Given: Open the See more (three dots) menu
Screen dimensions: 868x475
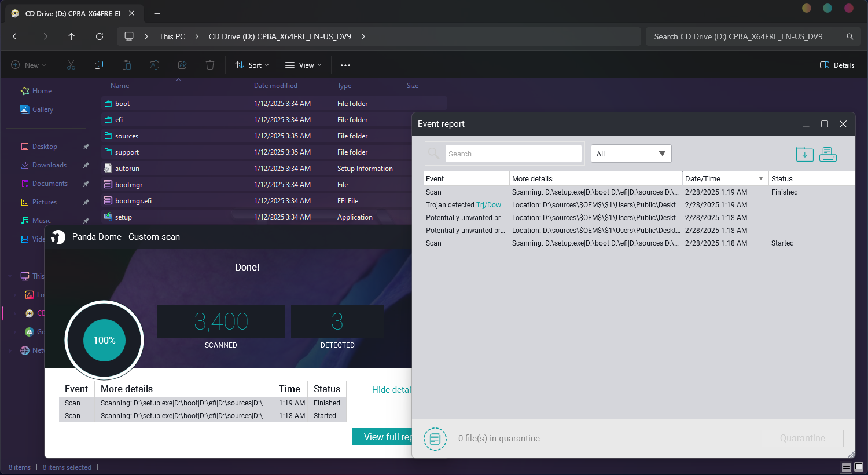Looking at the screenshot, I should (345, 65).
